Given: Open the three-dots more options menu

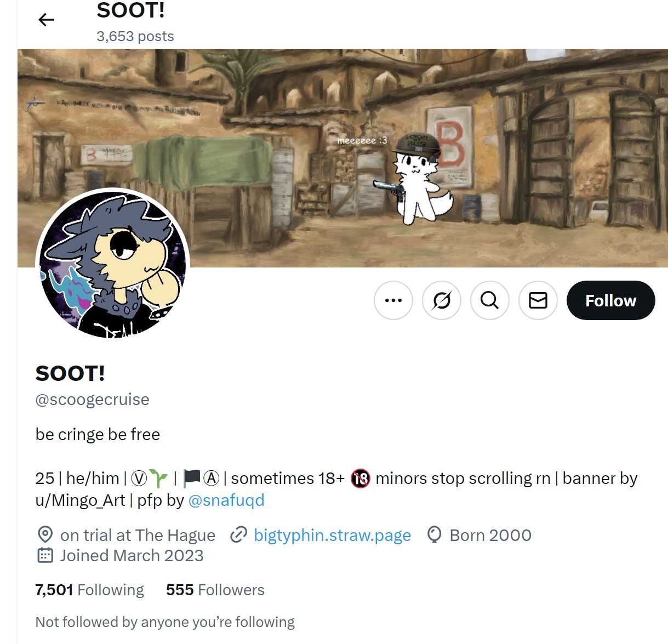Looking at the screenshot, I should pos(393,300).
